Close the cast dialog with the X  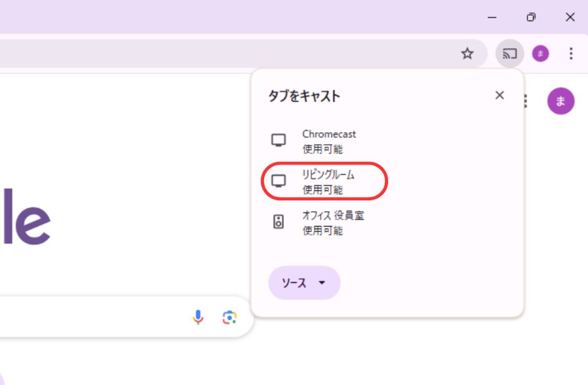coord(500,95)
